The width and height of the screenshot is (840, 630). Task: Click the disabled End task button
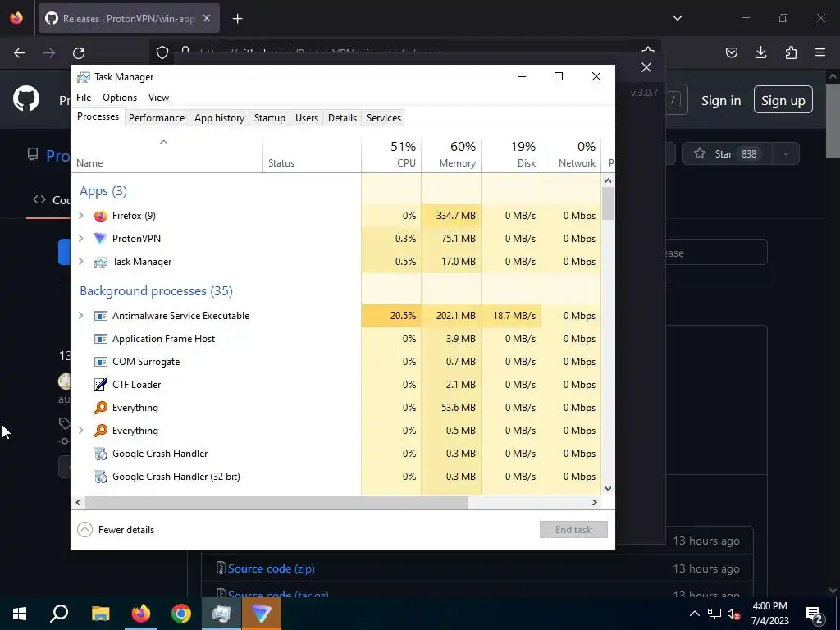click(x=573, y=530)
